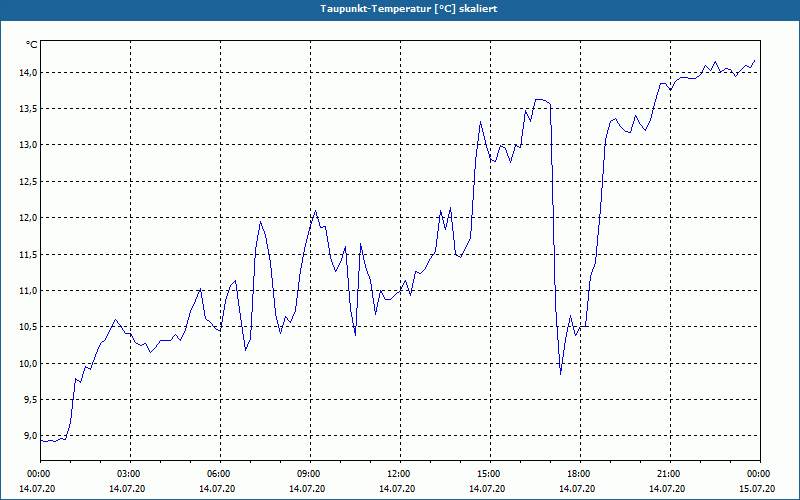Select the '14.07.20' date under 03:00
The width and height of the screenshot is (800, 500).
pos(127,489)
